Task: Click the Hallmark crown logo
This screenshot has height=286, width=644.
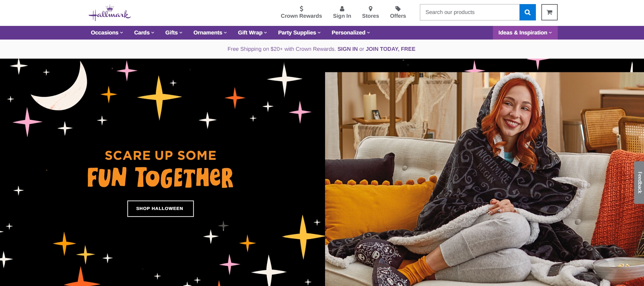Action: point(109,13)
